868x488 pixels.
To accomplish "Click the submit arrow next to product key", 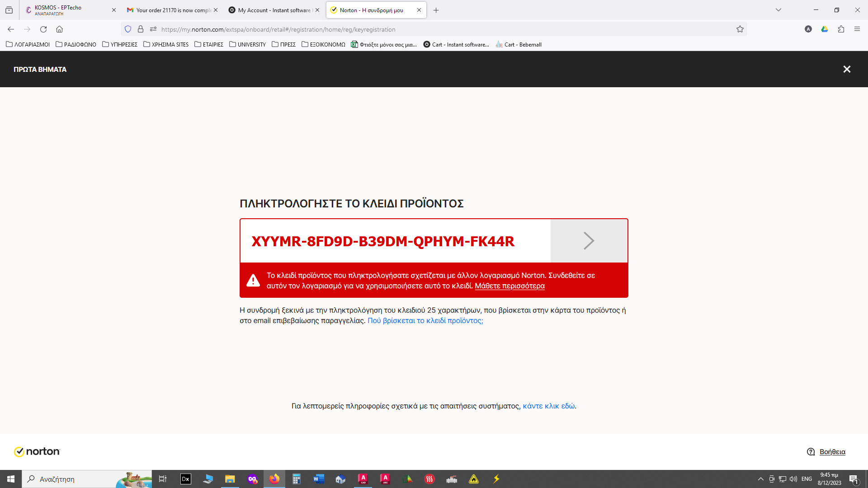I will point(589,241).
